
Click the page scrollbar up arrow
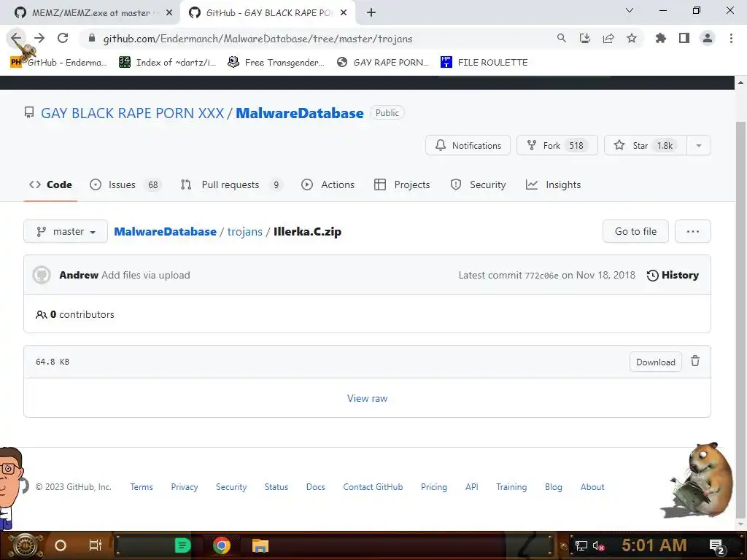pyautogui.click(x=740, y=82)
